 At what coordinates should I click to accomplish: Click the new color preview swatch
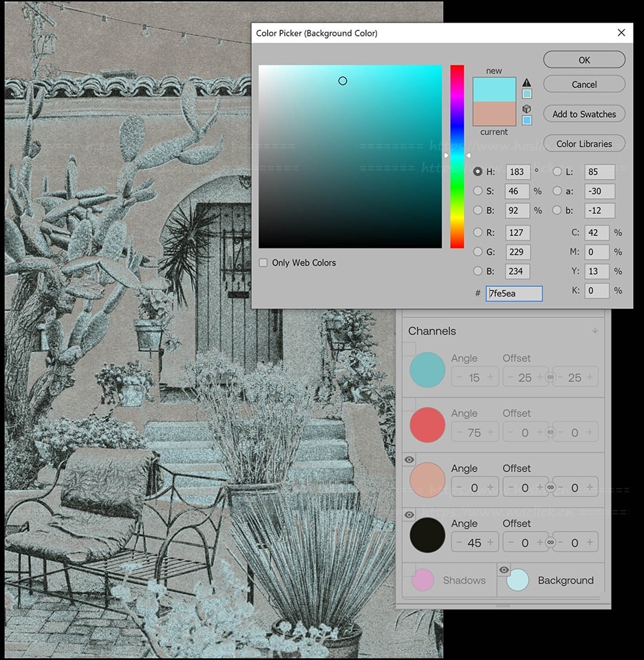(494, 89)
